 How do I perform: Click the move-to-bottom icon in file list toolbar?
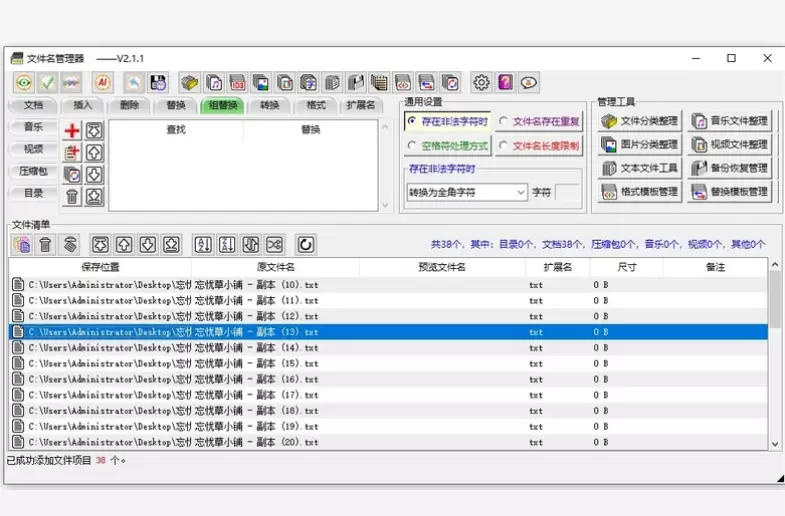pos(171,245)
